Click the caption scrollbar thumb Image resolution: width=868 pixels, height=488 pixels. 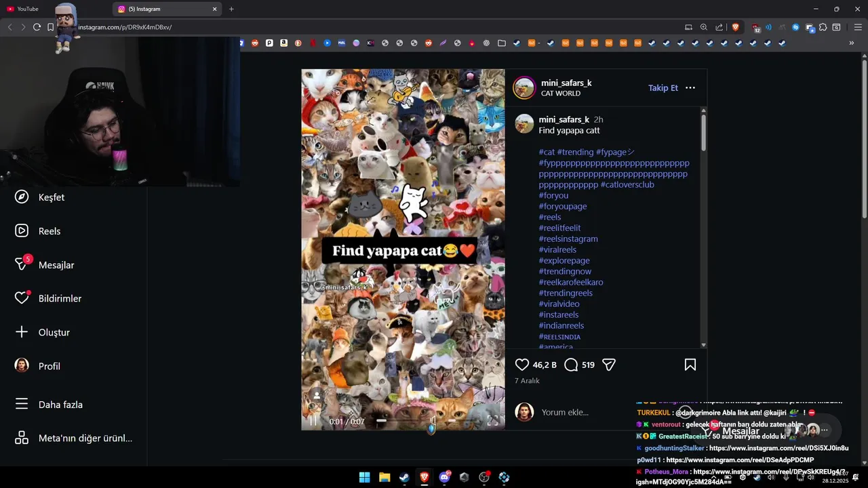703,132
